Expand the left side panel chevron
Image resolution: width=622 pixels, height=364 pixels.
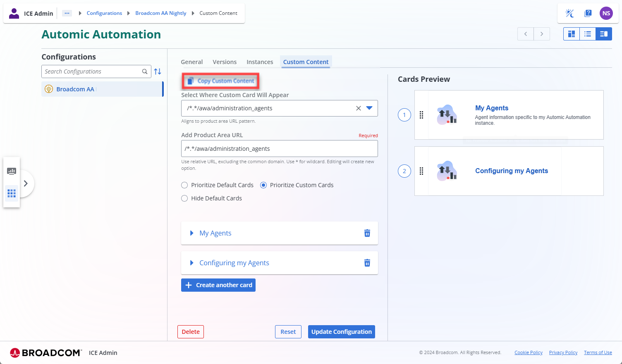click(x=26, y=183)
